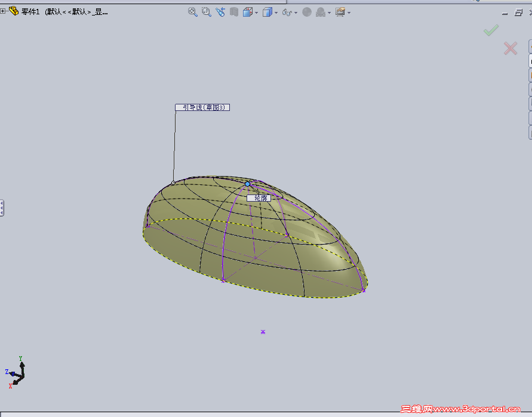Expand the 零件1 flyout feature tree
This screenshot has height=417, width=532.
click(x=3, y=11)
